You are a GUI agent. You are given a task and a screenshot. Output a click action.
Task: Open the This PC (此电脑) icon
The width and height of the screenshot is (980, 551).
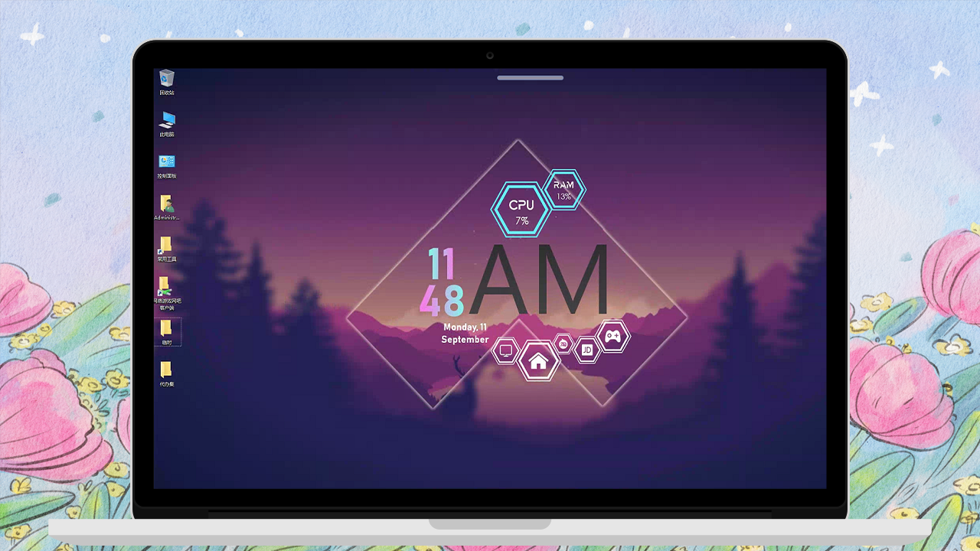(x=167, y=120)
